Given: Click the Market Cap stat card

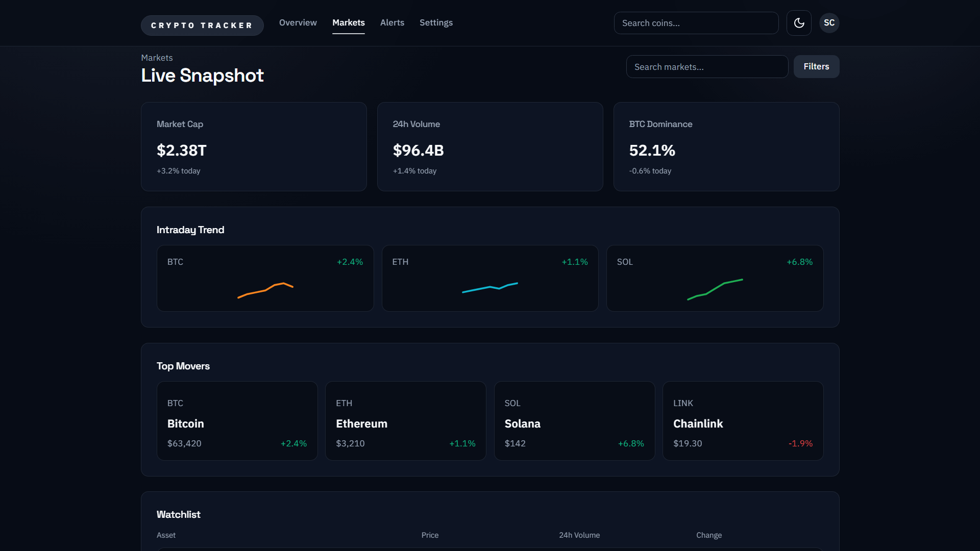Looking at the screenshot, I should click(254, 147).
